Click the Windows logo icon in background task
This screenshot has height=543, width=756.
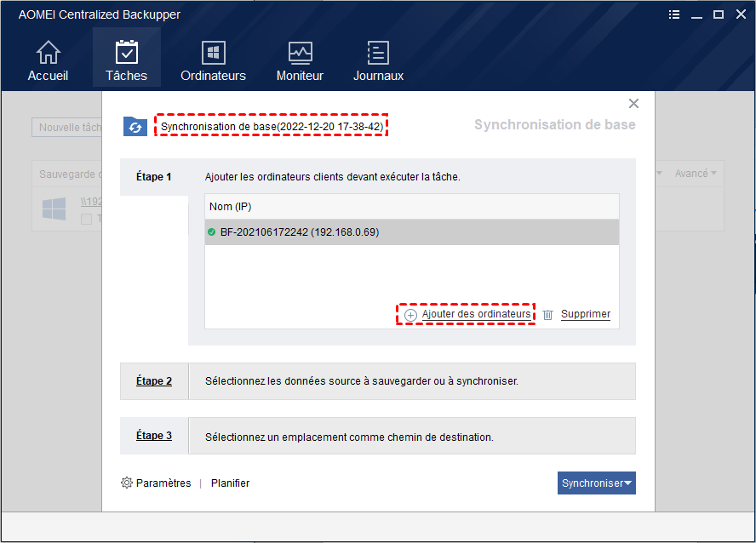[x=54, y=209]
